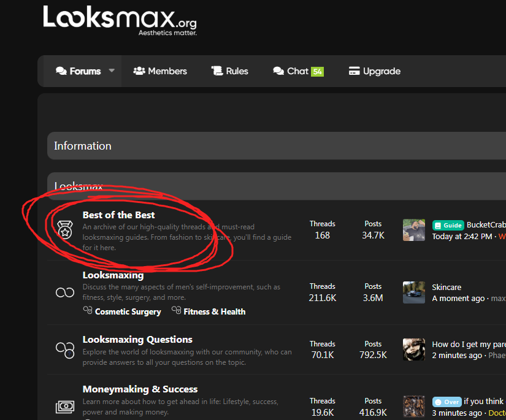Click the 34.7K posts count
Viewport: 506px width, 420px height.
coord(373,235)
